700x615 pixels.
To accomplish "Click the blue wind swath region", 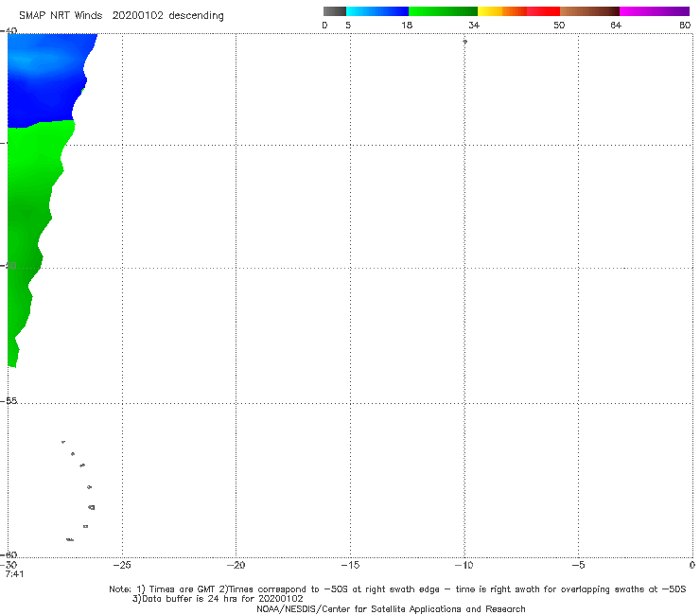I will [44, 80].
